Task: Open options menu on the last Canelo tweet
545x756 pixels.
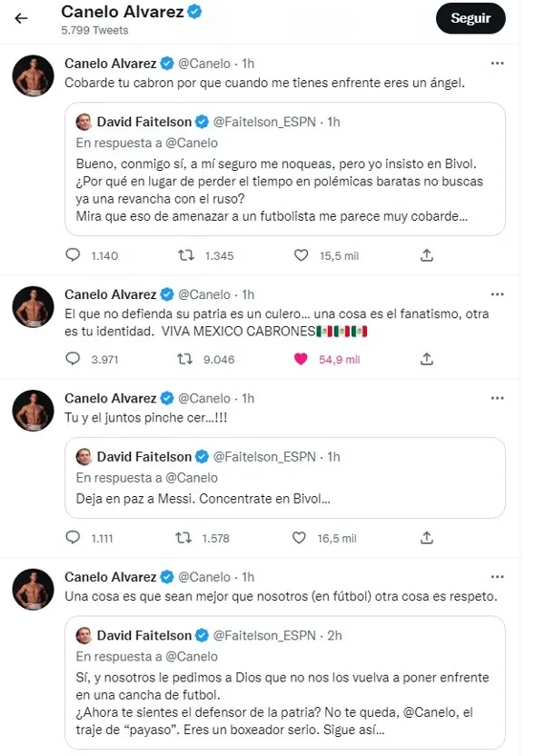Action: [x=497, y=576]
